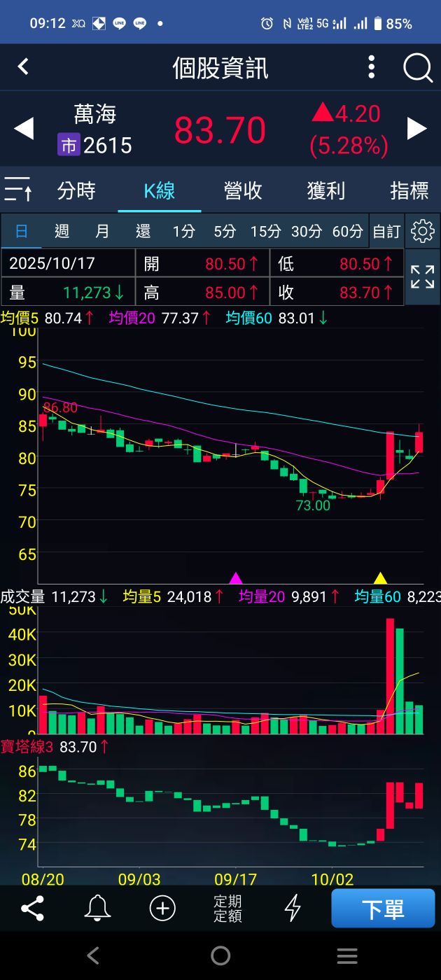Image resolution: width=441 pixels, height=980 pixels.
Task: Add stock to watchlist with plus icon
Action: coord(162,908)
